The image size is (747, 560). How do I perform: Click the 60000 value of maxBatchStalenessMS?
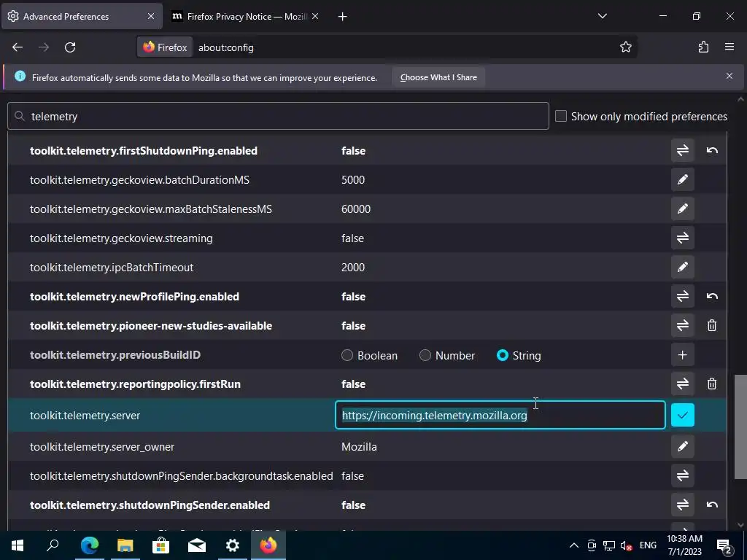(x=356, y=209)
